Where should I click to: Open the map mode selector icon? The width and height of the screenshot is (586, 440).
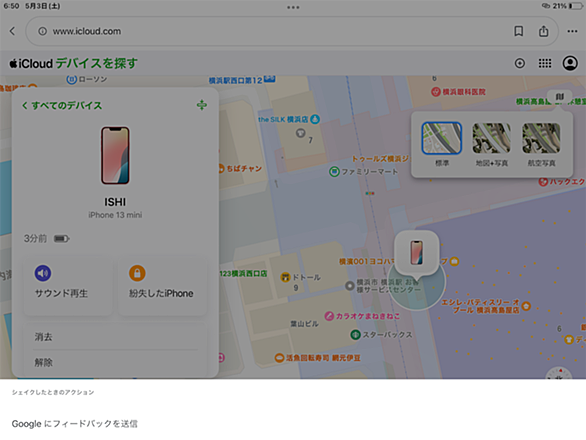click(x=559, y=97)
